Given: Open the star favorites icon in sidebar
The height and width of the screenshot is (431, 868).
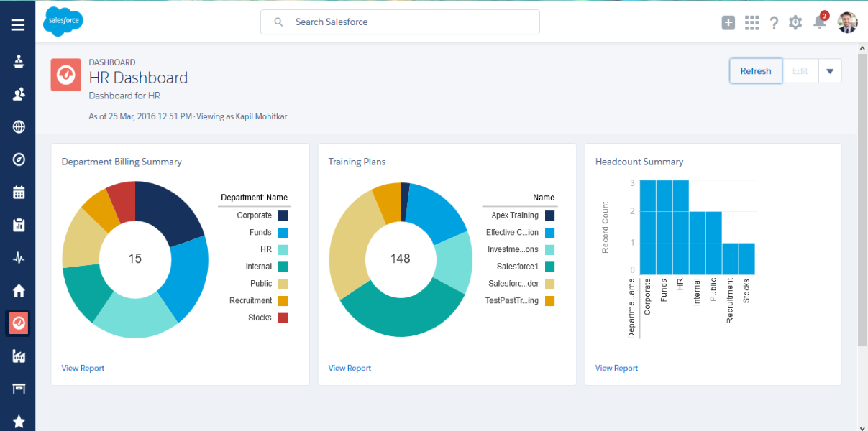Looking at the screenshot, I should 19,422.
